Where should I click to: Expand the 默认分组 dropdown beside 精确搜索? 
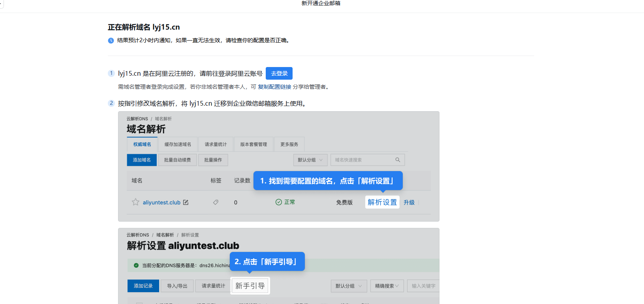[x=349, y=286]
